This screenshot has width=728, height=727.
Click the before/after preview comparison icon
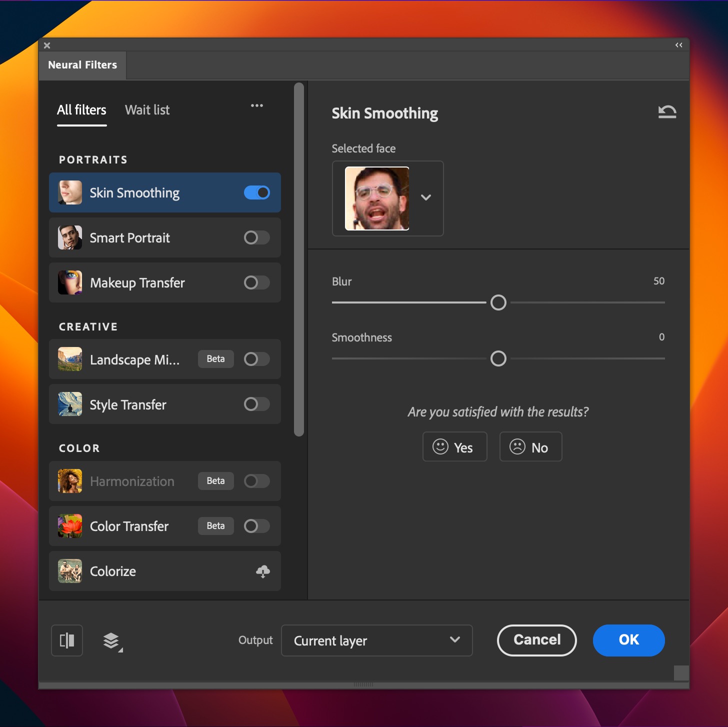point(67,640)
